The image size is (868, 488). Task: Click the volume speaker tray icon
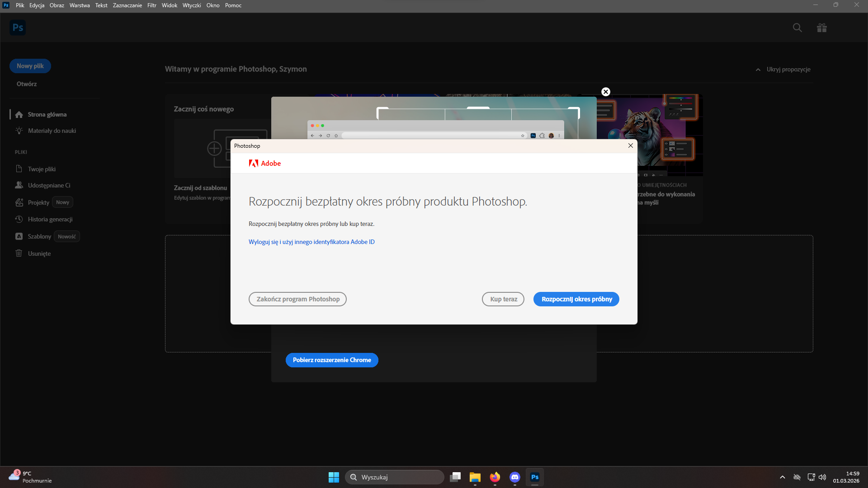(822, 477)
